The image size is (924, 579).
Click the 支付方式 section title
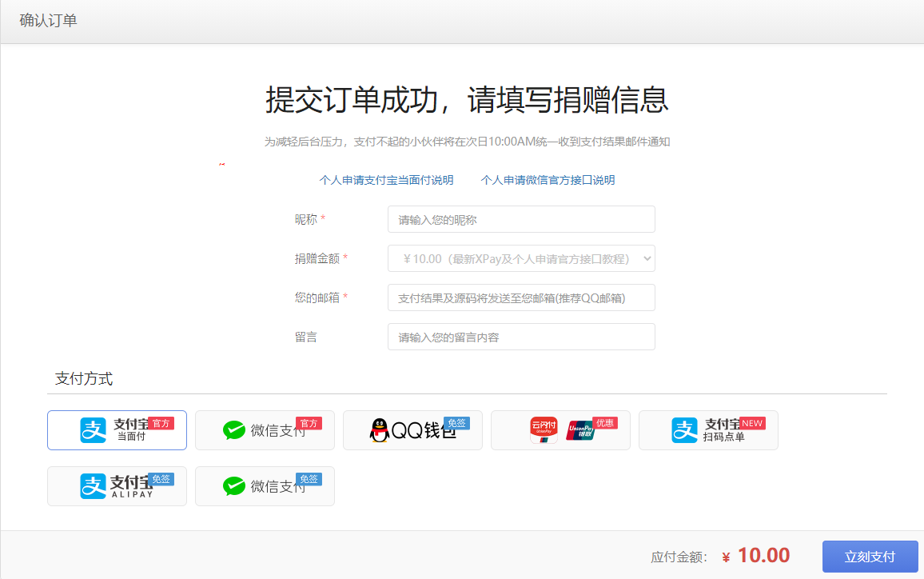(x=84, y=378)
